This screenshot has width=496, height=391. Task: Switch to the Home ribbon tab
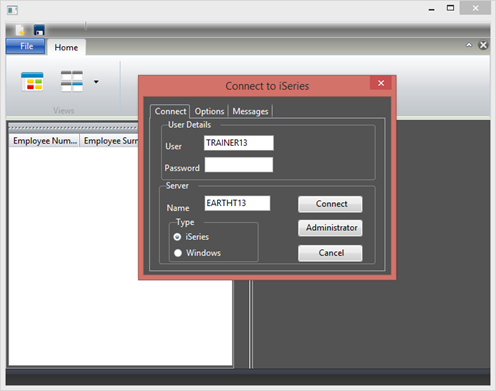[x=66, y=47]
